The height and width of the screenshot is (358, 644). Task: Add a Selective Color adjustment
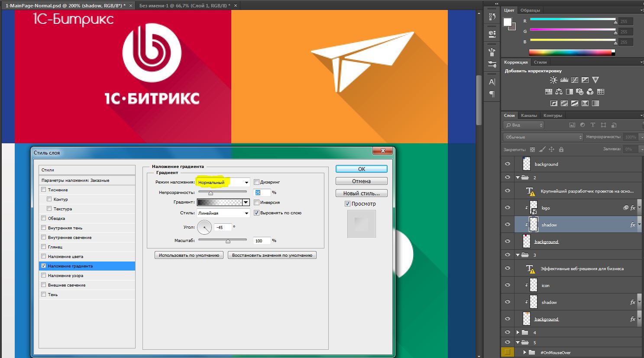585,103
